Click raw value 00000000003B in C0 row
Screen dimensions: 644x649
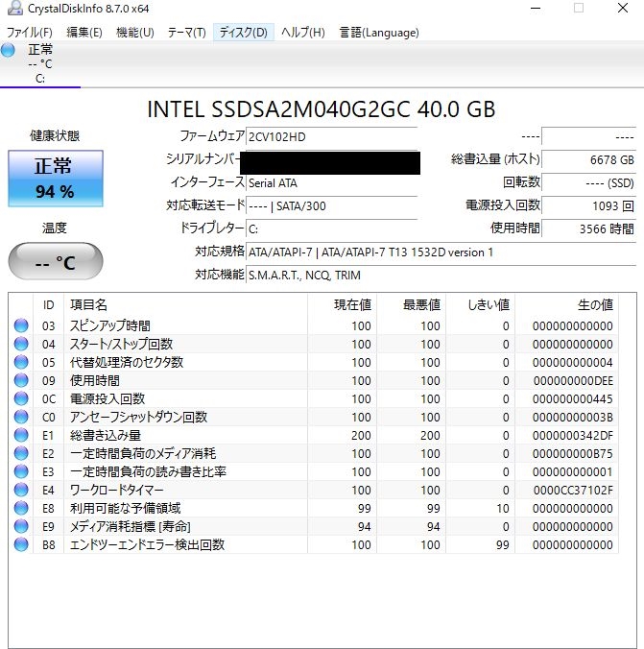tap(573, 418)
